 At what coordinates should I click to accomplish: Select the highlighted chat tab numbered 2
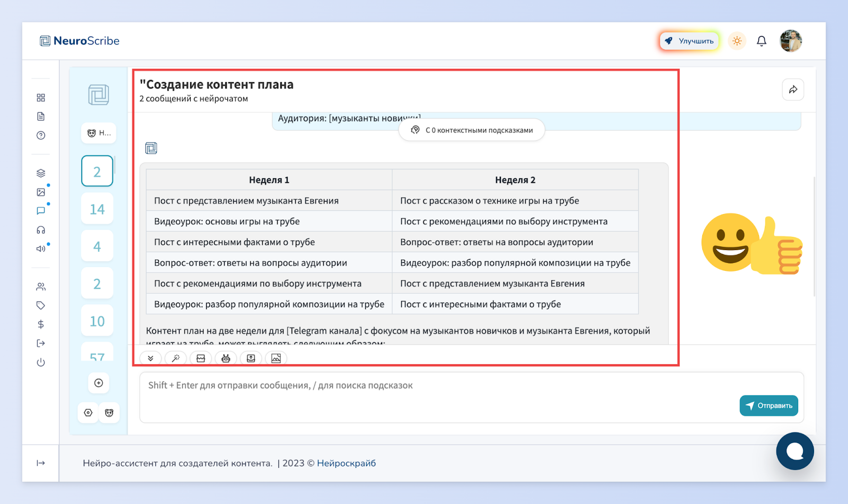[x=97, y=171]
